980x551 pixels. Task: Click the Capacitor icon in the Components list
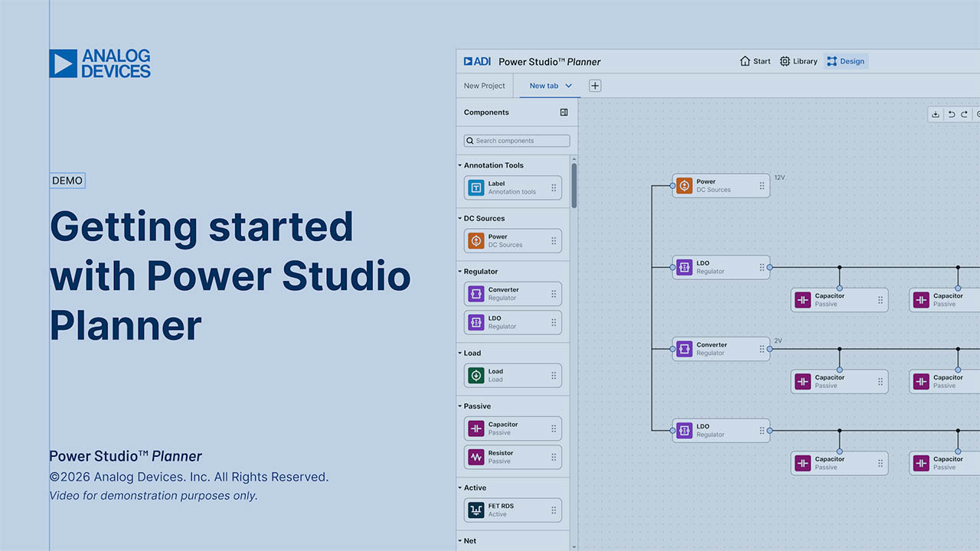[476, 429]
